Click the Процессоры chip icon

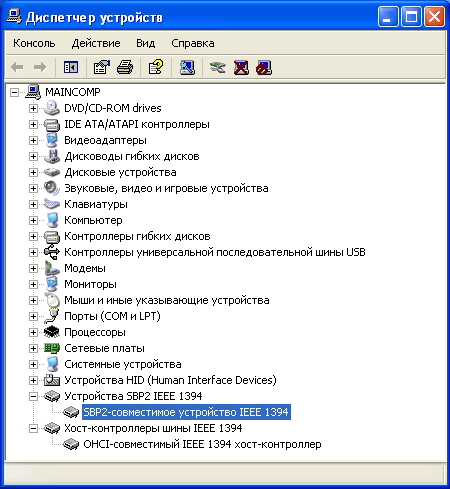point(52,332)
